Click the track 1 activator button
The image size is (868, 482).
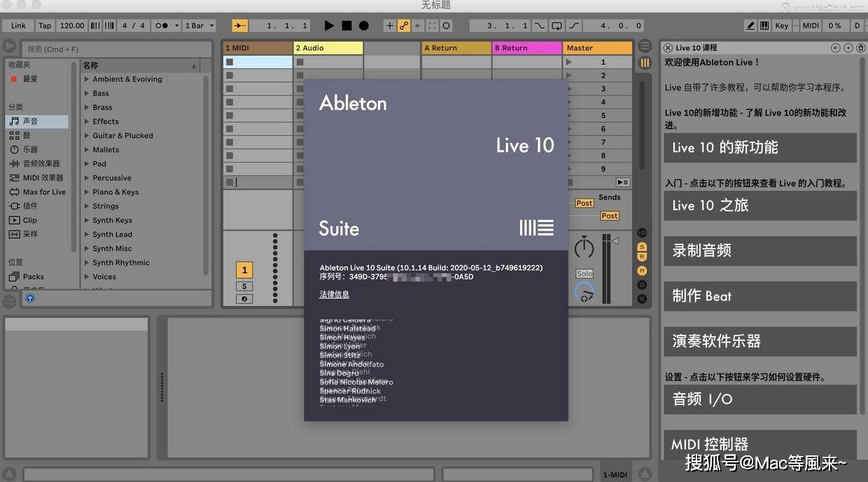click(x=244, y=270)
